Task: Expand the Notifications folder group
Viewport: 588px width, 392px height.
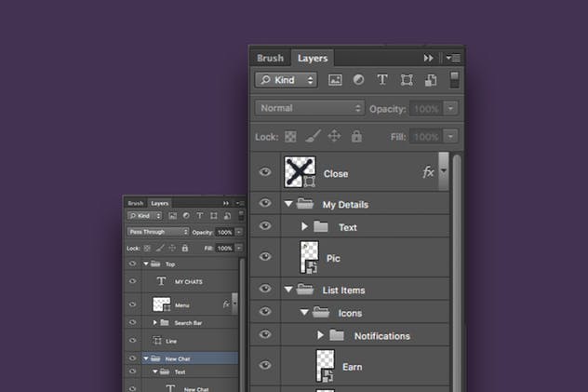Action: point(321,335)
